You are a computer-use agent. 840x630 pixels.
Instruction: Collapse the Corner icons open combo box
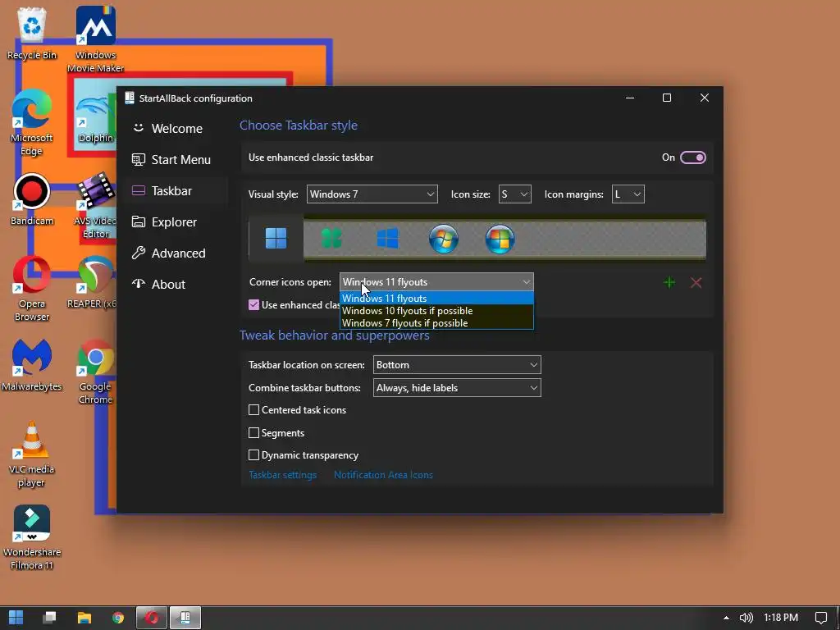pos(436,282)
